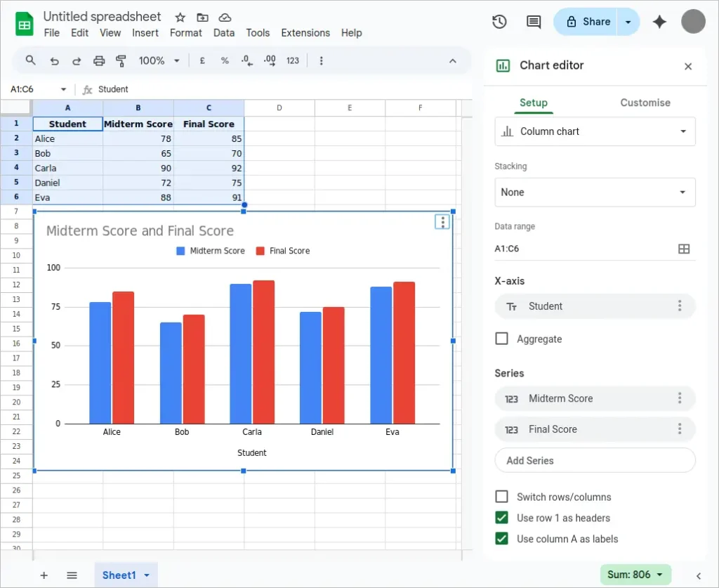
Task: Open the search icon in the toolbar
Action: pyautogui.click(x=30, y=60)
